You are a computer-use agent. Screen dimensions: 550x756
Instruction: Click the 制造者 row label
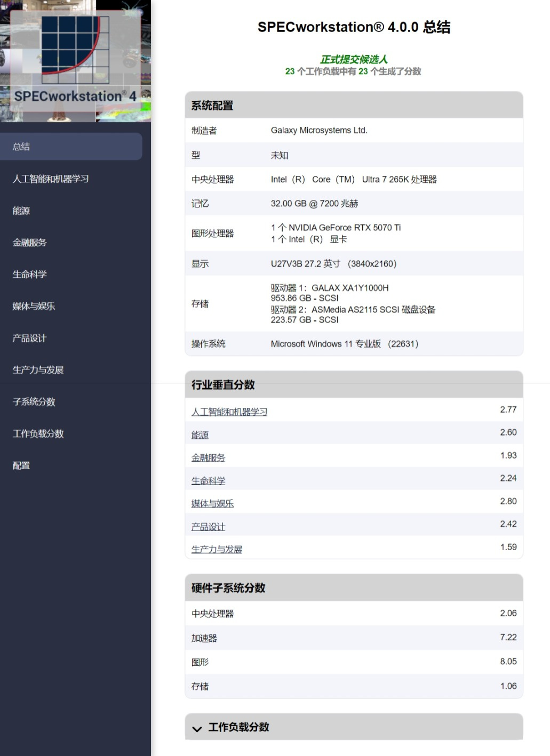coord(204,131)
